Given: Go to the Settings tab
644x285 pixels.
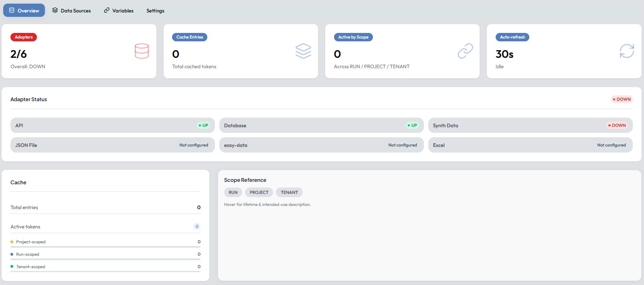Looking at the screenshot, I should (x=155, y=10).
